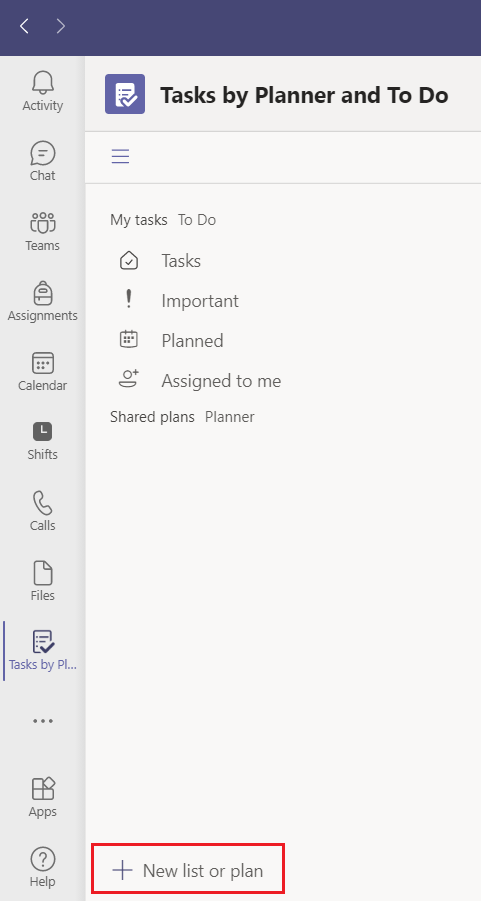Navigate forward with right arrow
This screenshot has height=901, width=481.
click(61, 26)
